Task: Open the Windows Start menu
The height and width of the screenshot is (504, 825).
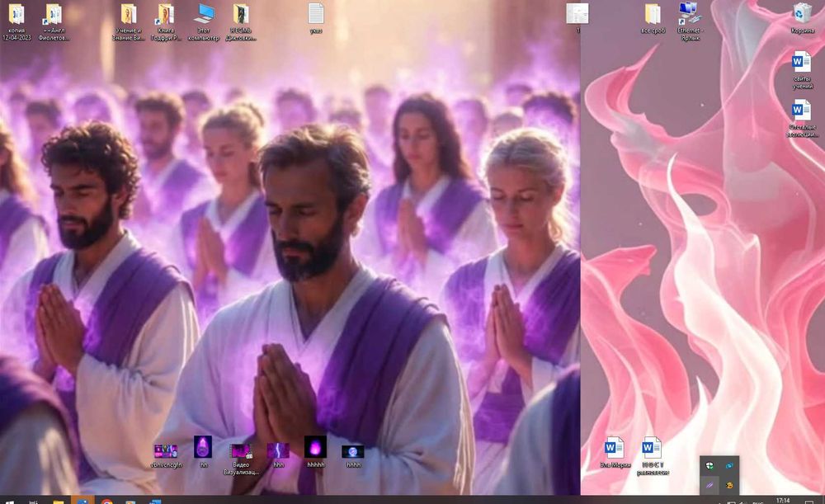Action: click(x=9, y=501)
